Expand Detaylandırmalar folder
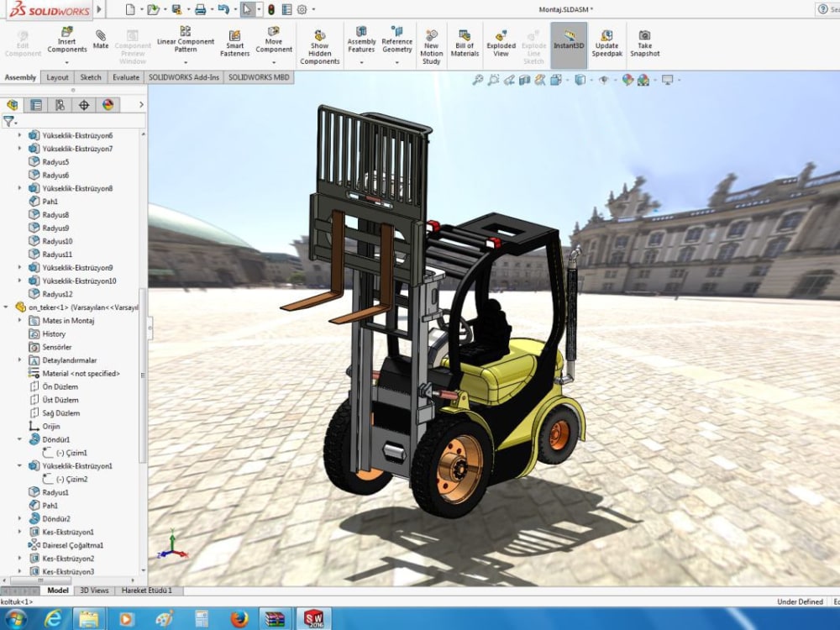The width and height of the screenshot is (840, 630). [x=20, y=360]
